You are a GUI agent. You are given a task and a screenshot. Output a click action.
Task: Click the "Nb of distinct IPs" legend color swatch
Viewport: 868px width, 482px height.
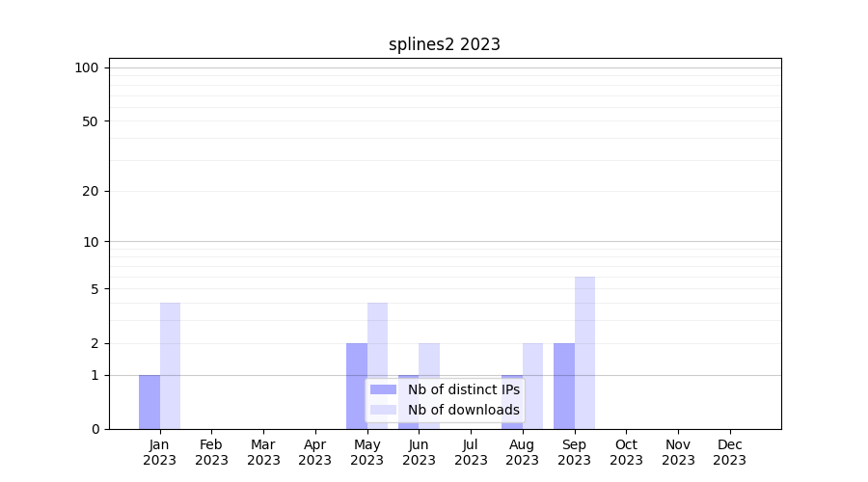click(x=383, y=389)
